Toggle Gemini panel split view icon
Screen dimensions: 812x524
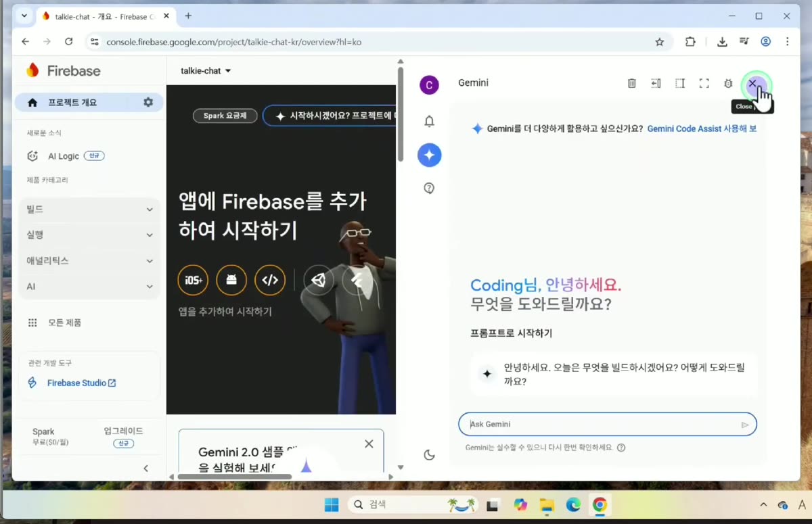click(x=680, y=83)
